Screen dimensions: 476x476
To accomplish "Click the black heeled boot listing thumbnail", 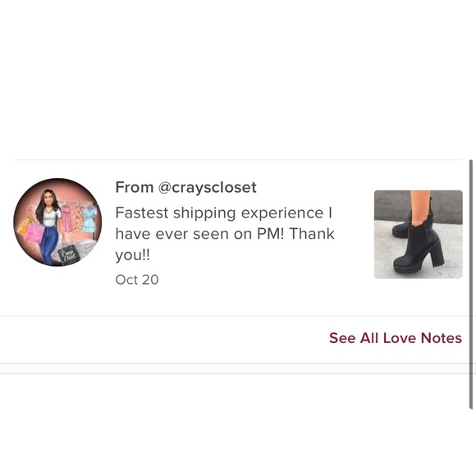I will tap(419, 235).
